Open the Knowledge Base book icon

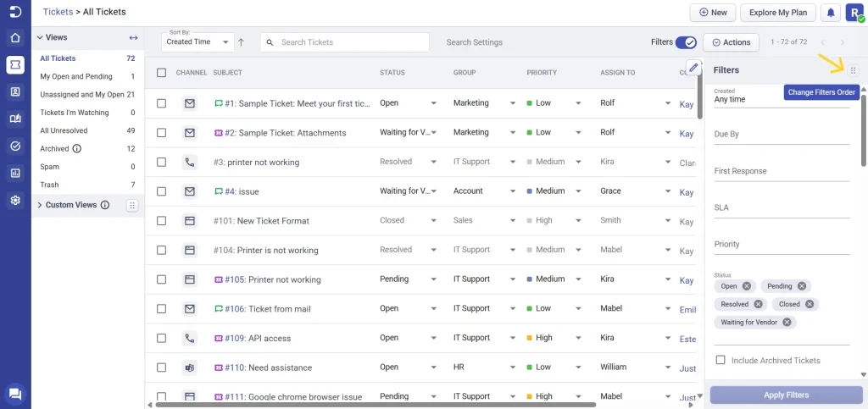15,119
